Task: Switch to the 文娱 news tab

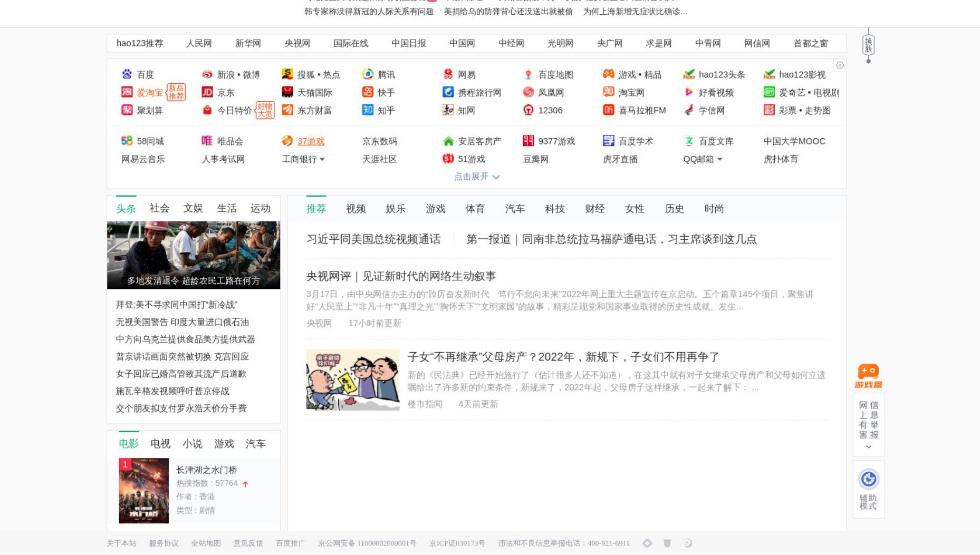Action: point(193,208)
